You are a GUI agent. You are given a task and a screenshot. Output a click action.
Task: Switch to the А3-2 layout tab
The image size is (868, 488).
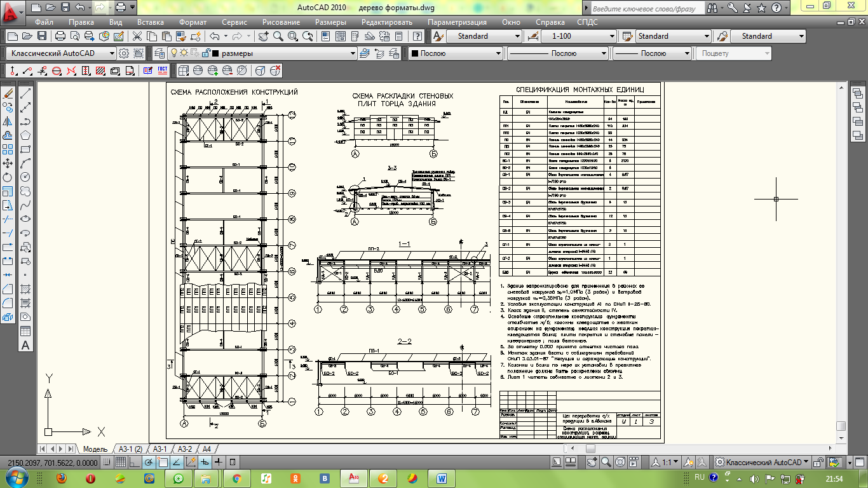pos(184,449)
